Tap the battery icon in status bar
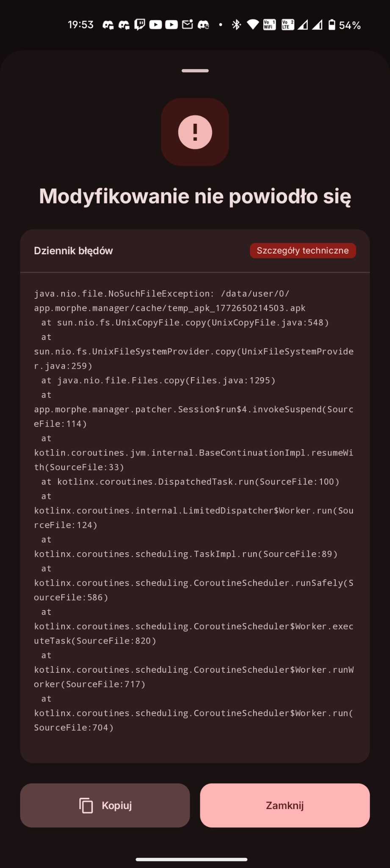 click(x=332, y=25)
